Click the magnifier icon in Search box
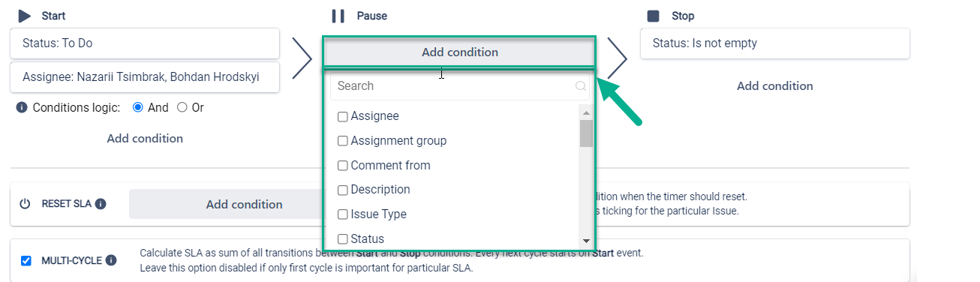Screen dimensions: 980x282 [580, 86]
